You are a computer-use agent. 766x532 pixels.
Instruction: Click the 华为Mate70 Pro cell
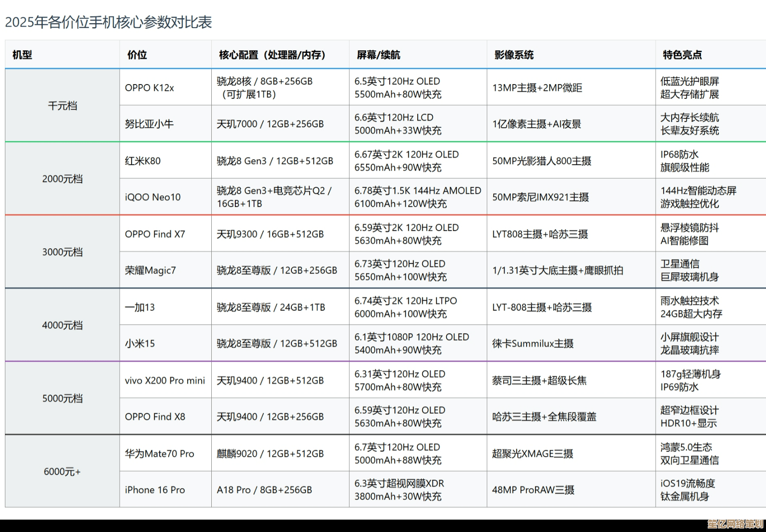tap(165, 453)
